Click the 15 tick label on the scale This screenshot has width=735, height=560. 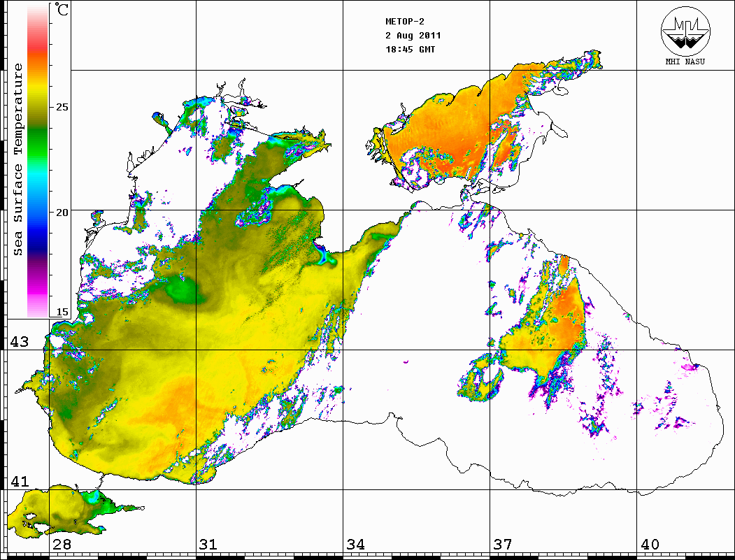(62, 313)
